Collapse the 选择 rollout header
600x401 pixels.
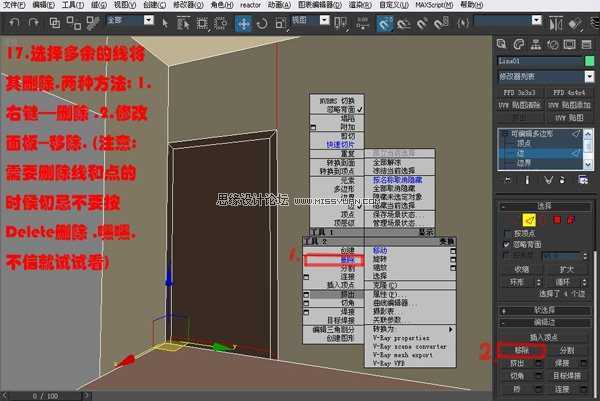[545, 206]
